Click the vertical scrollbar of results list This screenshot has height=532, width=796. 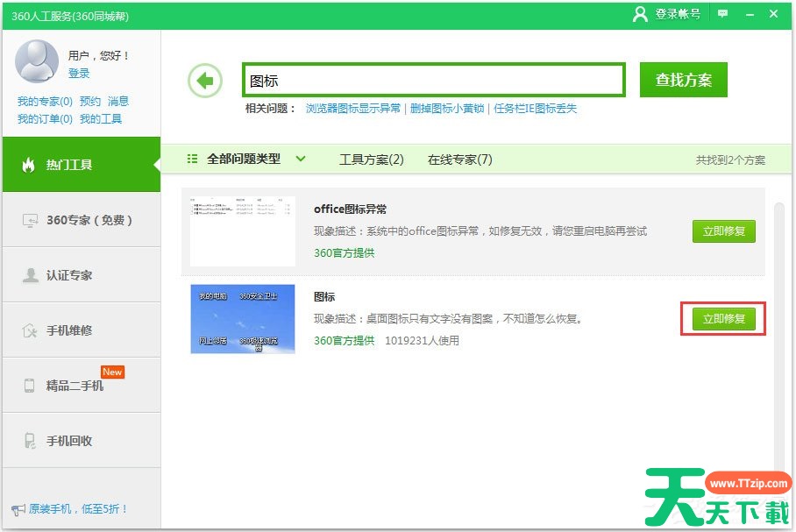pyautogui.click(x=778, y=333)
